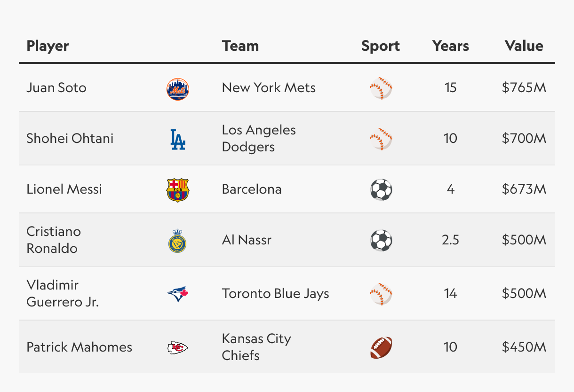Click the FC Barcelona crest

tap(178, 190)
